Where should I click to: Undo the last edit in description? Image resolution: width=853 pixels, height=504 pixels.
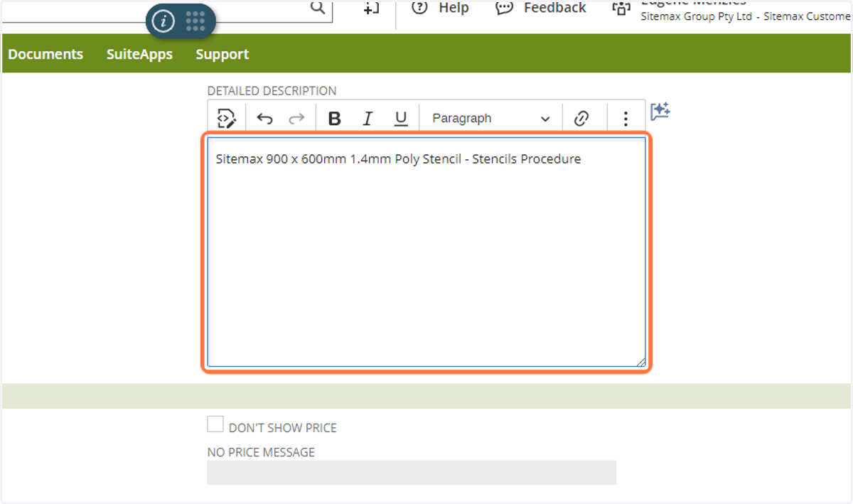(x=264, y=119)
